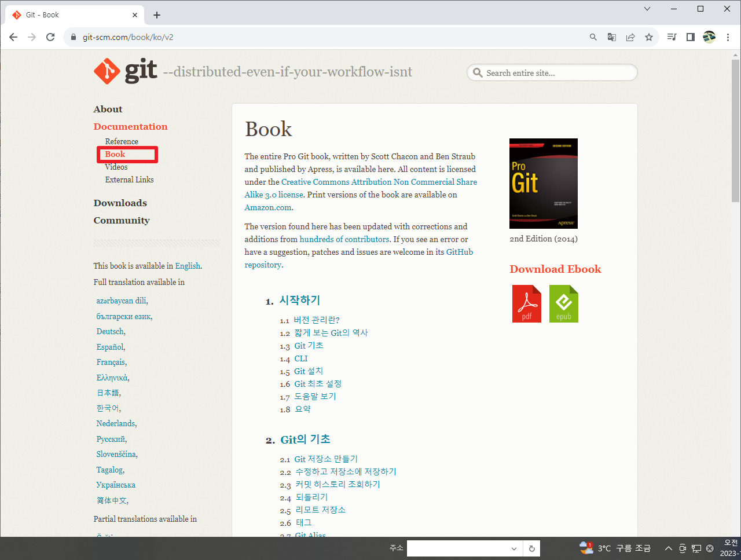Select the Ελληνικά translation

click(x=112, y=378)
